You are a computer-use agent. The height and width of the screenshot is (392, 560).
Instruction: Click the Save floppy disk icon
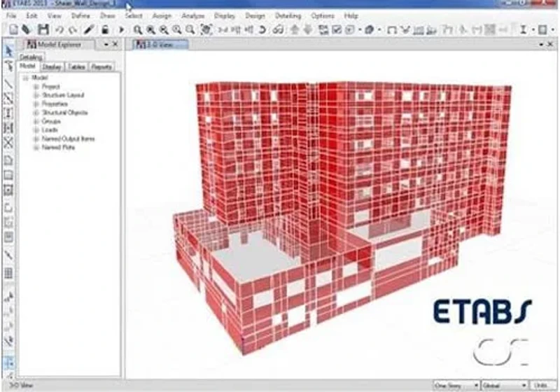(43, 29)
